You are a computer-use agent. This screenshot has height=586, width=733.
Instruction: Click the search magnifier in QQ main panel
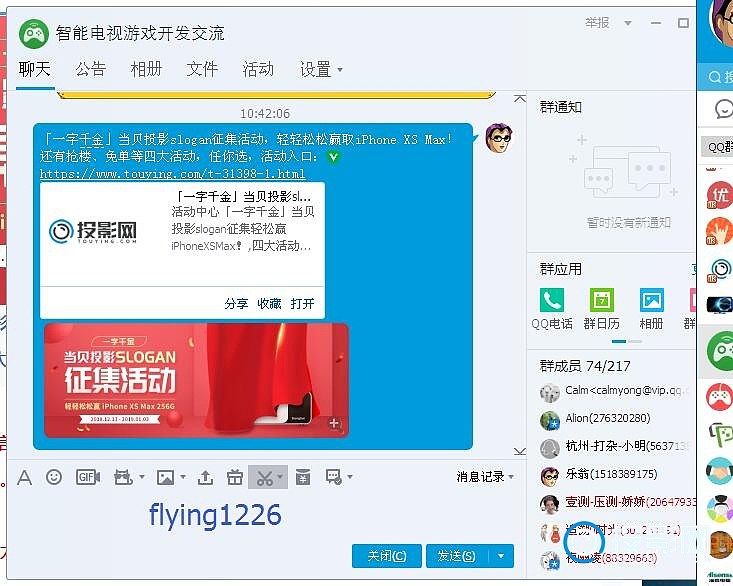tap(714, 77)
